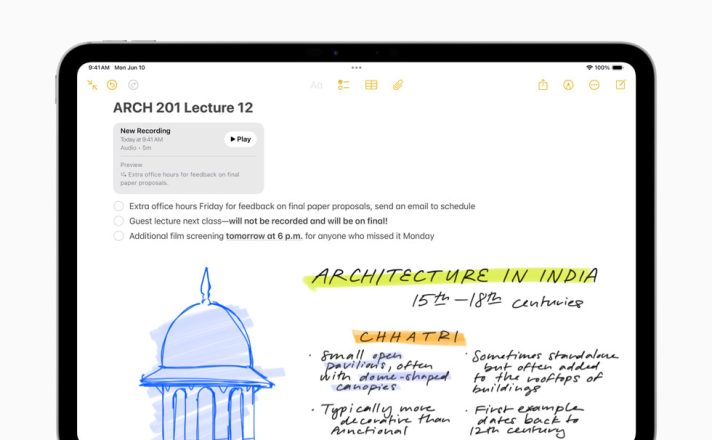Place cursor in "tomorrow at 6 p.m." text

264,236
